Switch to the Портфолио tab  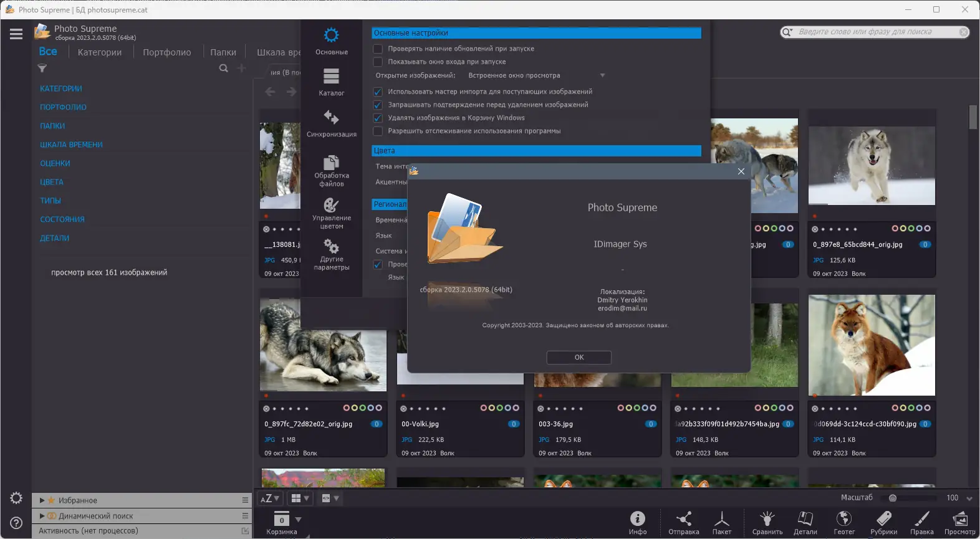point(167,52)
